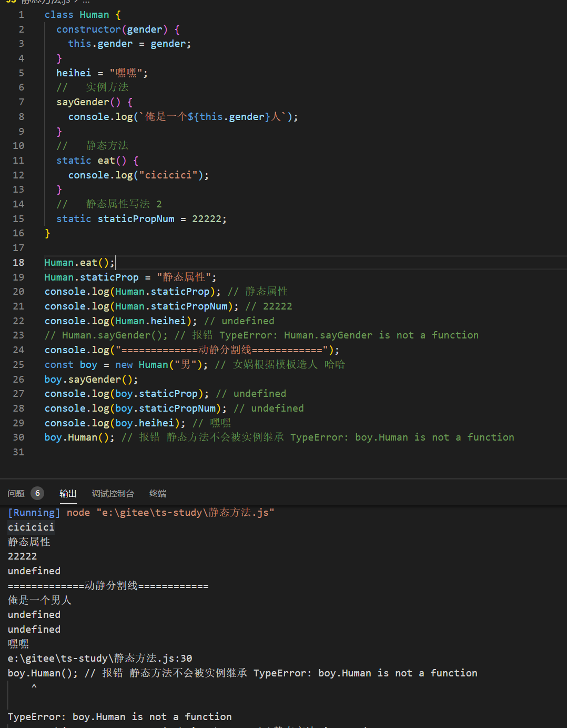
Task: Click line number 30 in the gutter
Action: click(18, 437)
